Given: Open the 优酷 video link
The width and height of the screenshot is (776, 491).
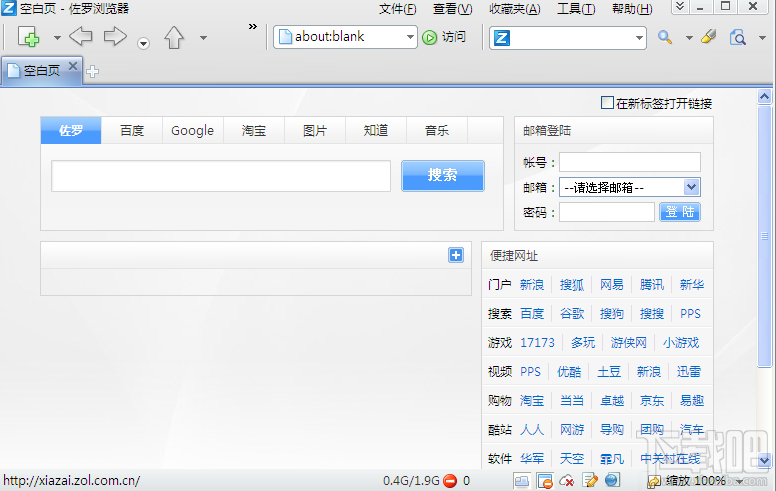Looking at the screenshot, I should pos(569,372).
